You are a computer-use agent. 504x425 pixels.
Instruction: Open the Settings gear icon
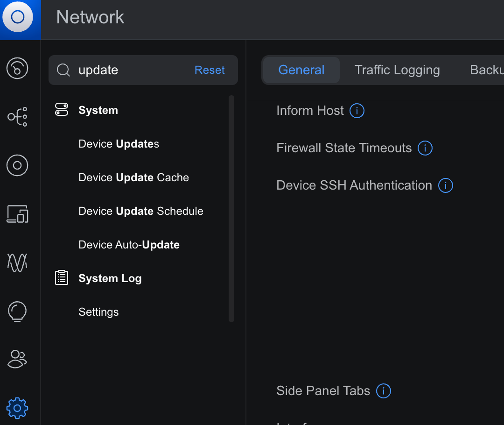pos(17,408)
